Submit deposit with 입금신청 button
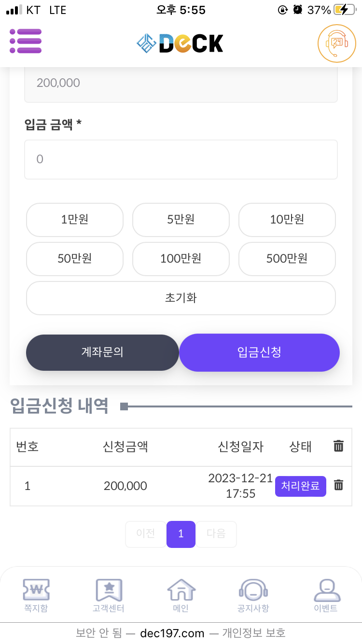362x644 pixels. 259,352
